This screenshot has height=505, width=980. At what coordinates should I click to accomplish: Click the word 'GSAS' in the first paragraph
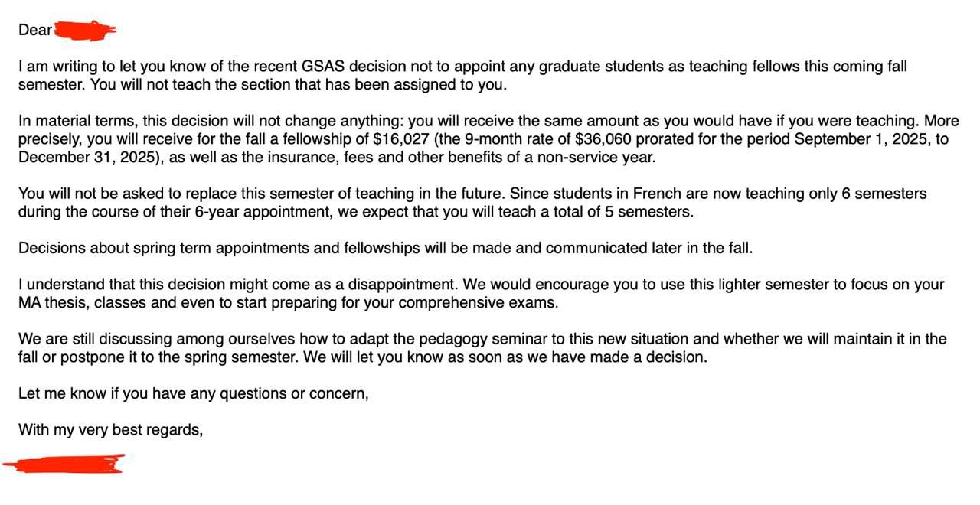[326, 67]
